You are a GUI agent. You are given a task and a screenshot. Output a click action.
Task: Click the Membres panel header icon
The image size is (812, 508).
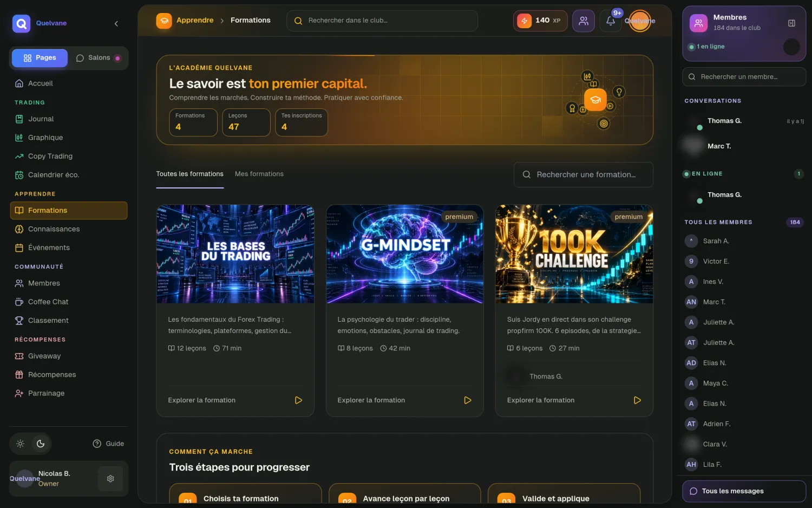click(x=699, y=23)
